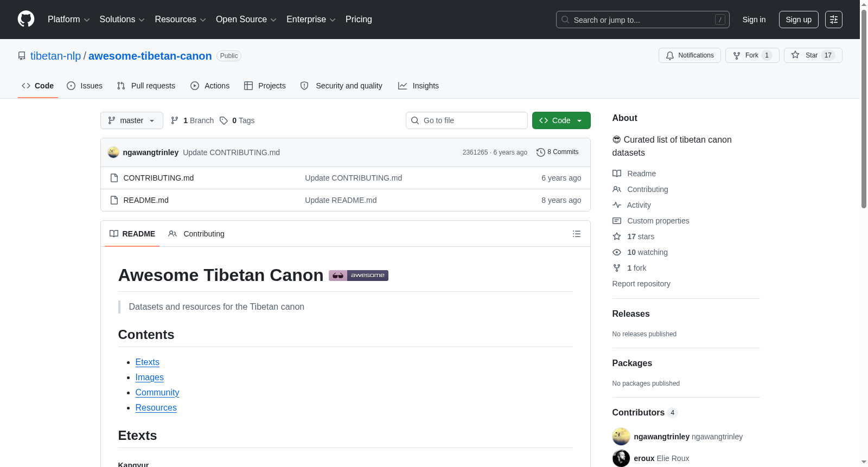Open the Releases heading link
This screenshot has height=467, width=868.
631,314
